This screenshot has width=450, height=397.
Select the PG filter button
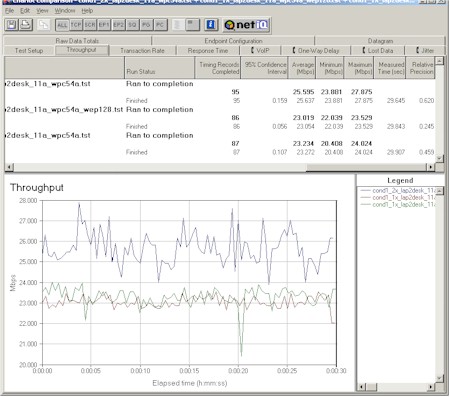[146, 25]
